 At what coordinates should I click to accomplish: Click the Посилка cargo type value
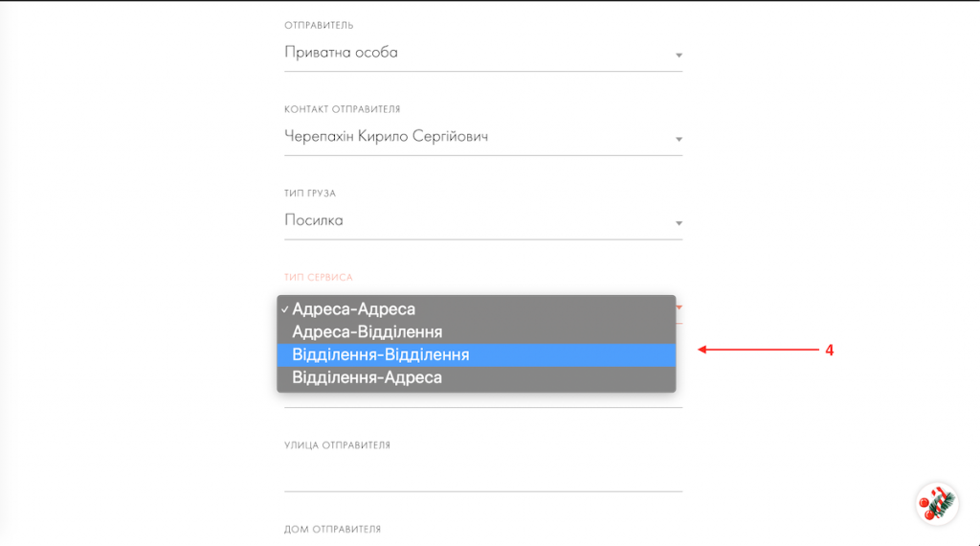(x=314, y=220)
